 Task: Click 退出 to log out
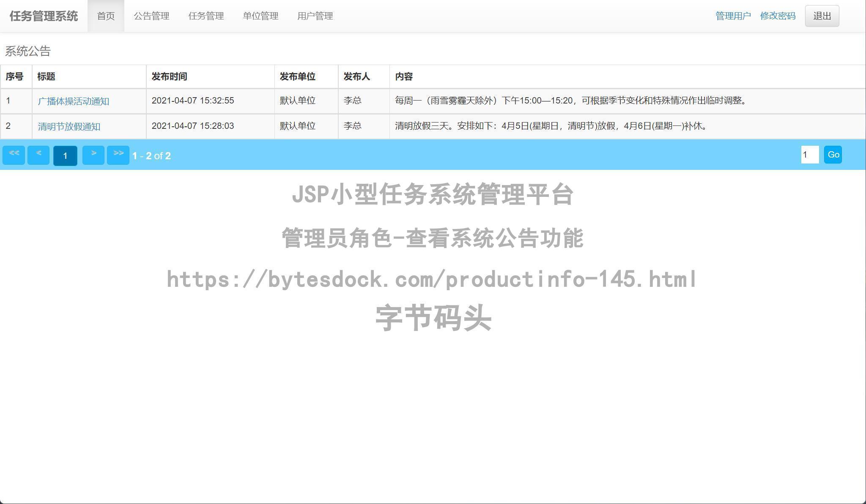pos(822,15)
